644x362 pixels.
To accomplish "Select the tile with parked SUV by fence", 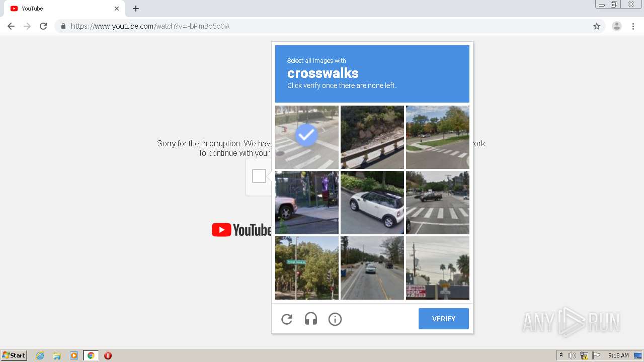I will pos(307,203).
